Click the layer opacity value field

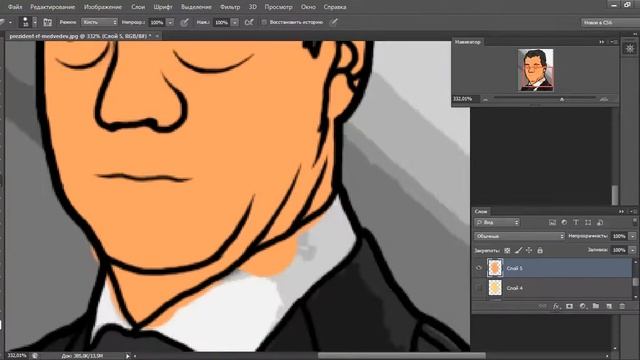tap(619, 236)
